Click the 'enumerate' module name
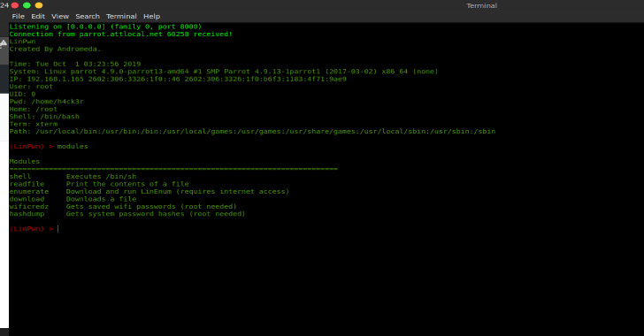The height and width of the screenshot is (336, 644). point(29,191)
